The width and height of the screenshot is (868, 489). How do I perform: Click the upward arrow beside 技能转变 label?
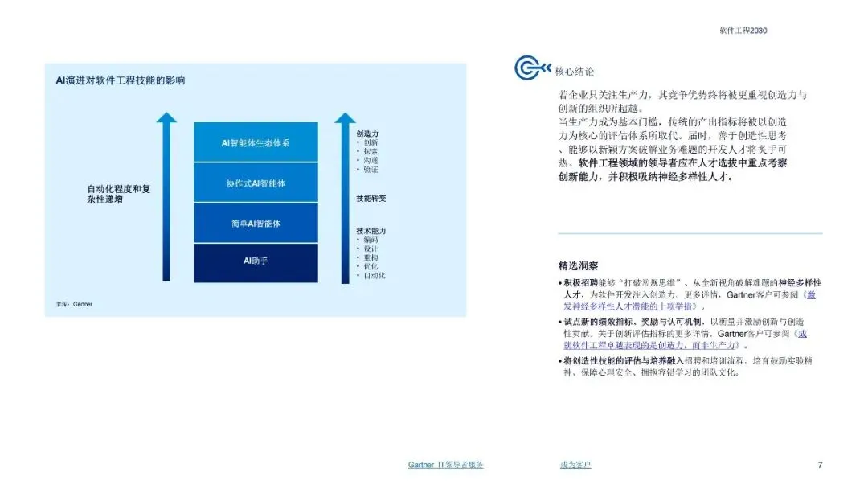pyautogui.click(x=345, y=199)
